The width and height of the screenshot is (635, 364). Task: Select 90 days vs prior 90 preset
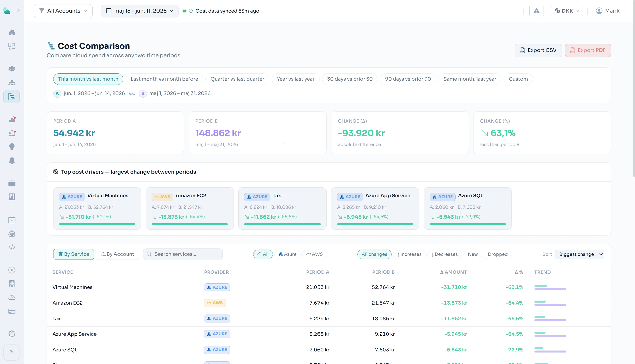408,79
